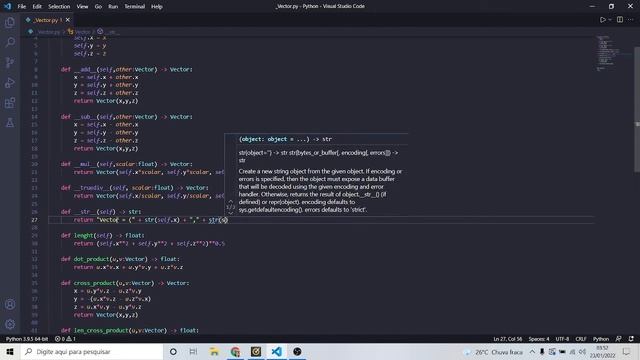Click the cross_product method definition

125,283
